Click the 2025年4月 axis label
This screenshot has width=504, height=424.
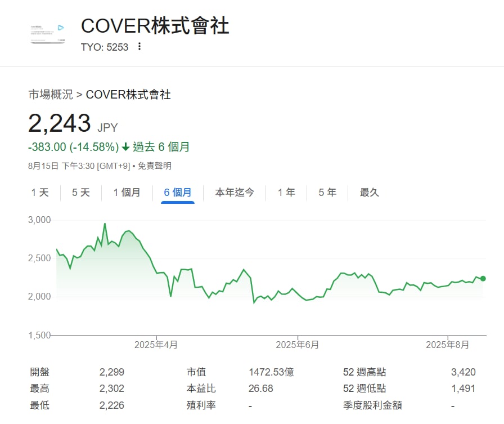[156, 345]
